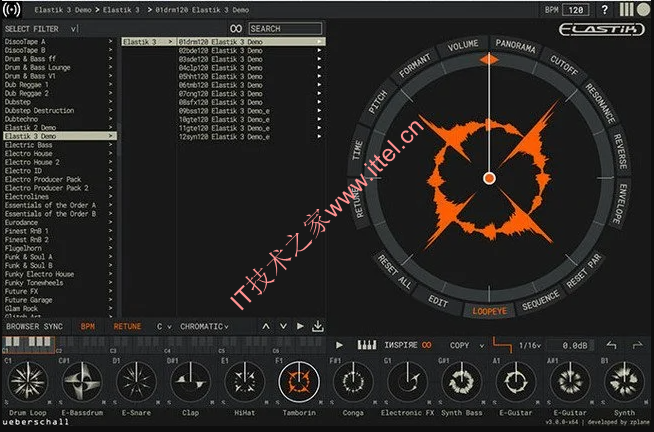This screenshot has height=432, width=654.
Task: Click the Reset Par button
Action: [584, 271]
